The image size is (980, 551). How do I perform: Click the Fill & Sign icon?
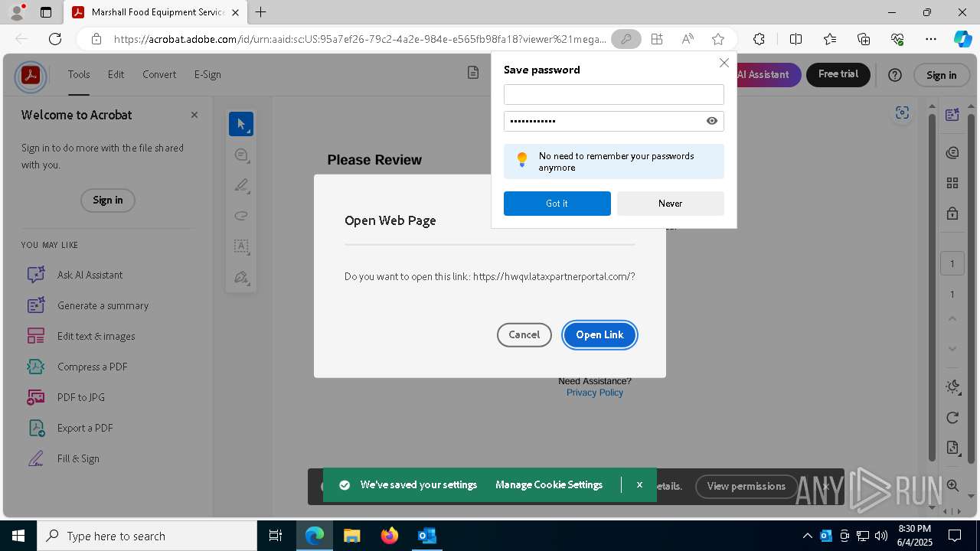(36, 458)
